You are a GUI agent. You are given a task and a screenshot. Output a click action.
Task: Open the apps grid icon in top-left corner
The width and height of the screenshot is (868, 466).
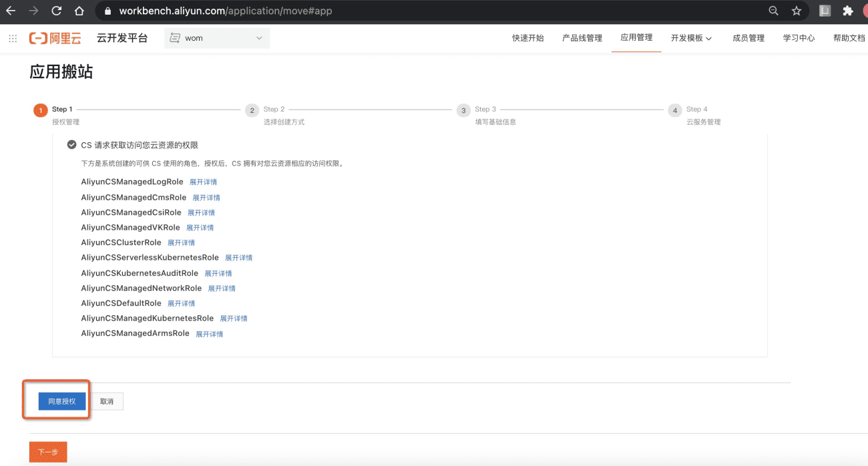coord(12,38)
